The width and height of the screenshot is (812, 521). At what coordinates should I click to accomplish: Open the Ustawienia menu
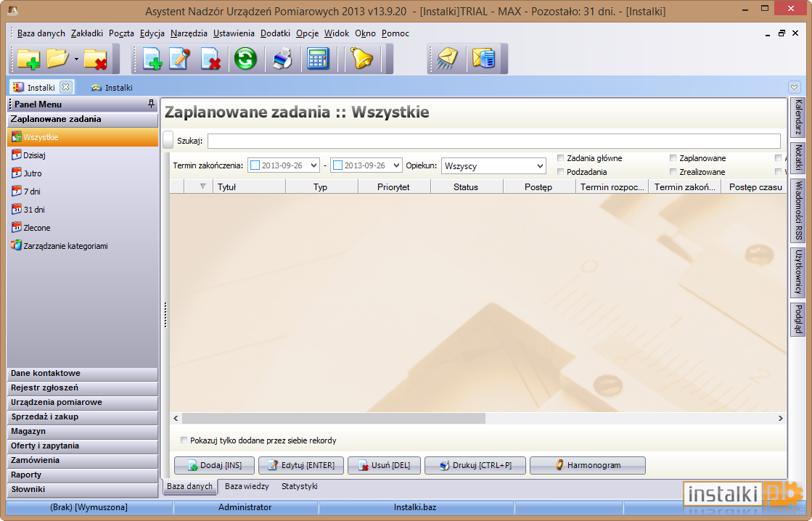click(x=234, y=33)
